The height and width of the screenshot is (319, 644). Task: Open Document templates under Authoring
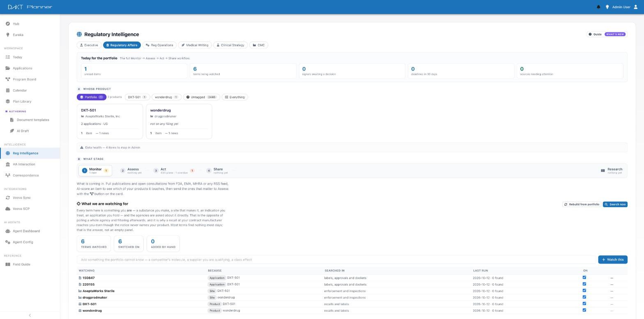[32, 120]
